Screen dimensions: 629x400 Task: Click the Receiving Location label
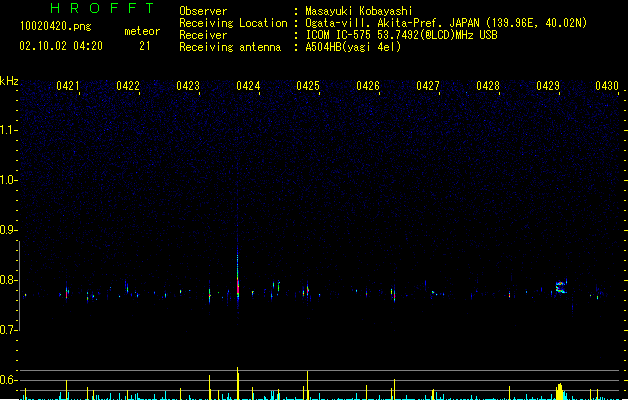coord(233,23)
